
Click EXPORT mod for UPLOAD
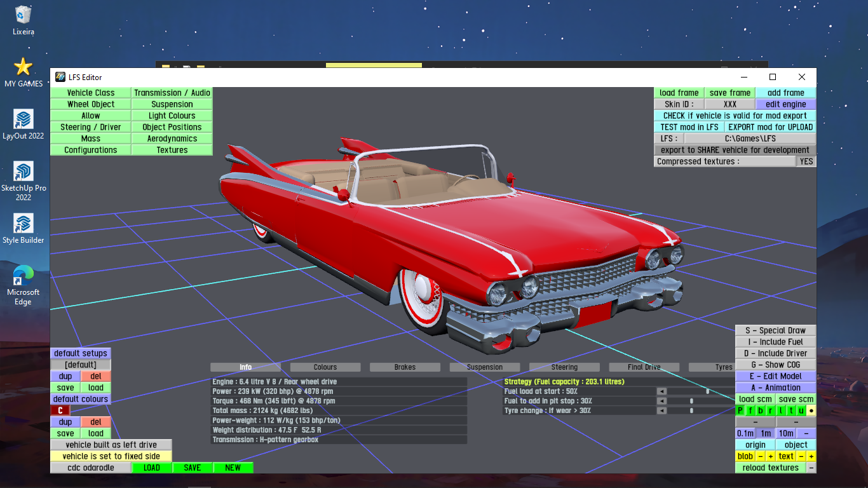point(771,127)
